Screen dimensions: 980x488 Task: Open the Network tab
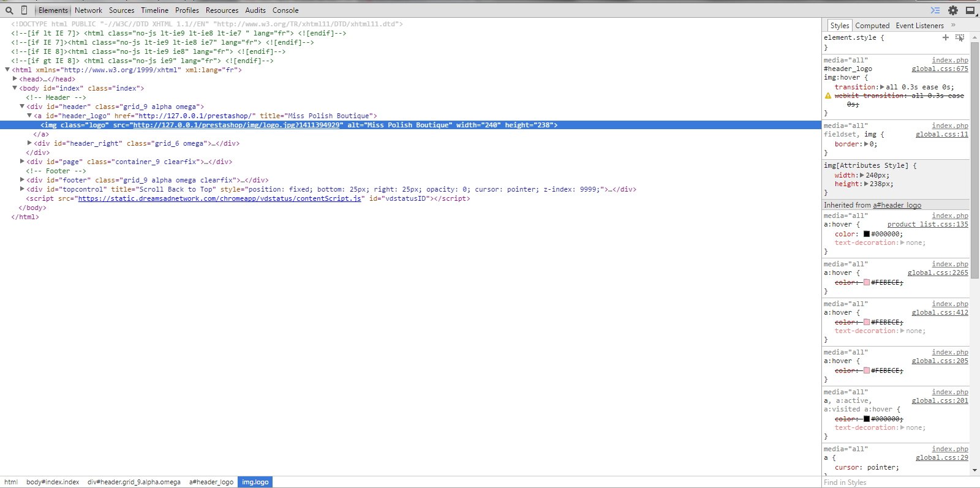click(x=88, y=10)
